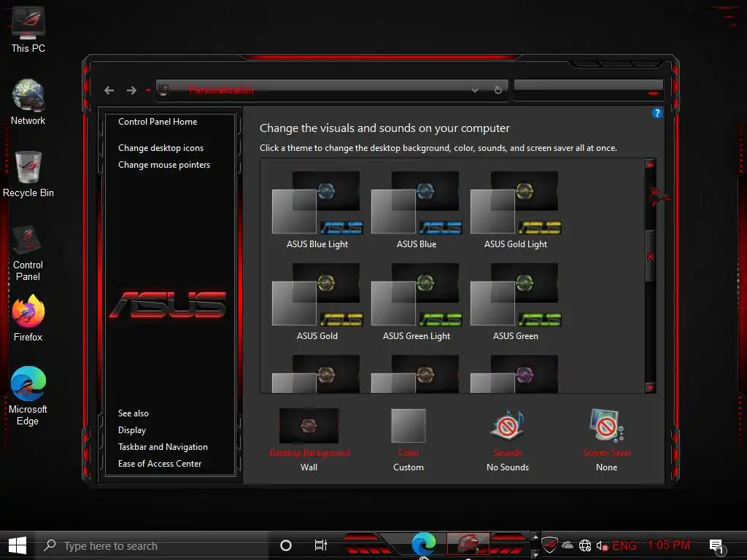Viewport: 747px width, 560px height.
Task: Go forward with the forward arrow
Action: click(131, 90)
